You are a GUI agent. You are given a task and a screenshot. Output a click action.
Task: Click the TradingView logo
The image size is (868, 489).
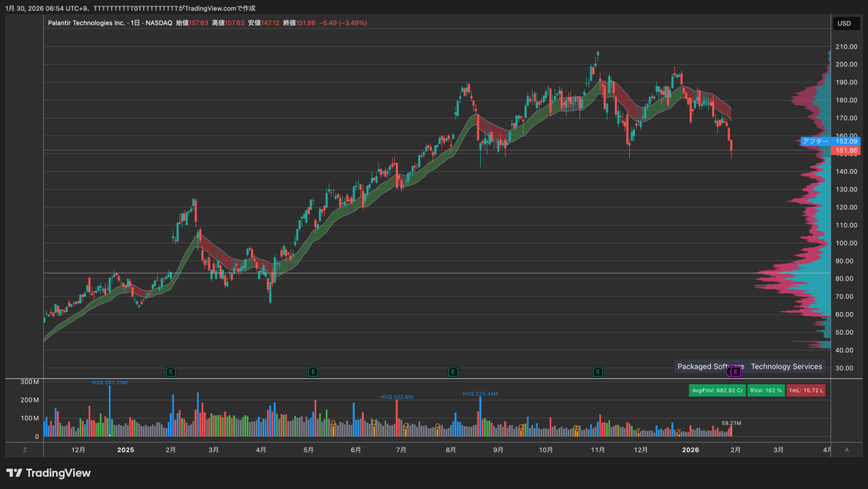pos(49,473)
